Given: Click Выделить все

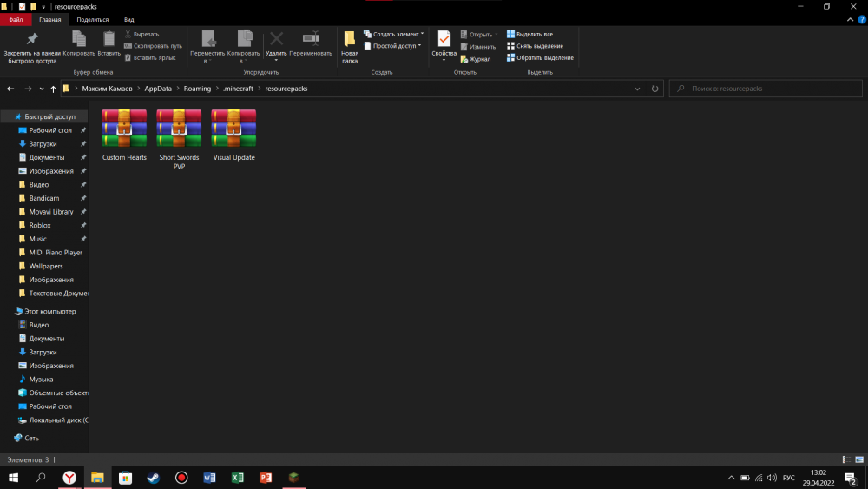Looking at the screenshot, I should coord(529,35).
